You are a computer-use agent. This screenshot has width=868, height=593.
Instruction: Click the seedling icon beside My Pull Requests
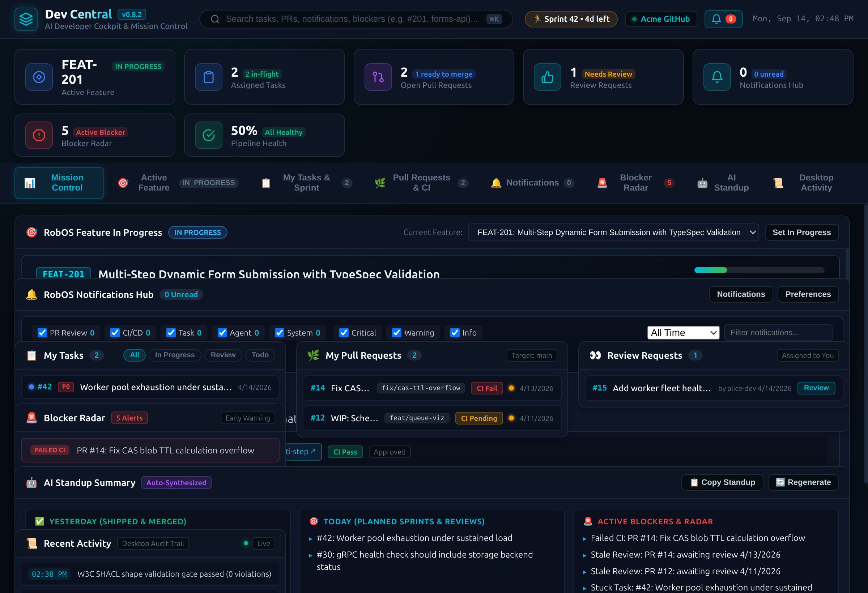point(313,355)
